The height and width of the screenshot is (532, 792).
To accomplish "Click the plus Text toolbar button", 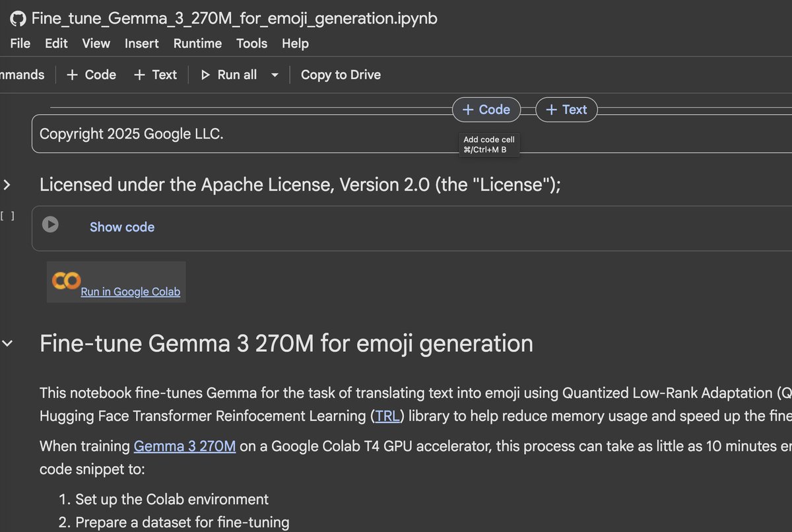I will pos(155,75).
